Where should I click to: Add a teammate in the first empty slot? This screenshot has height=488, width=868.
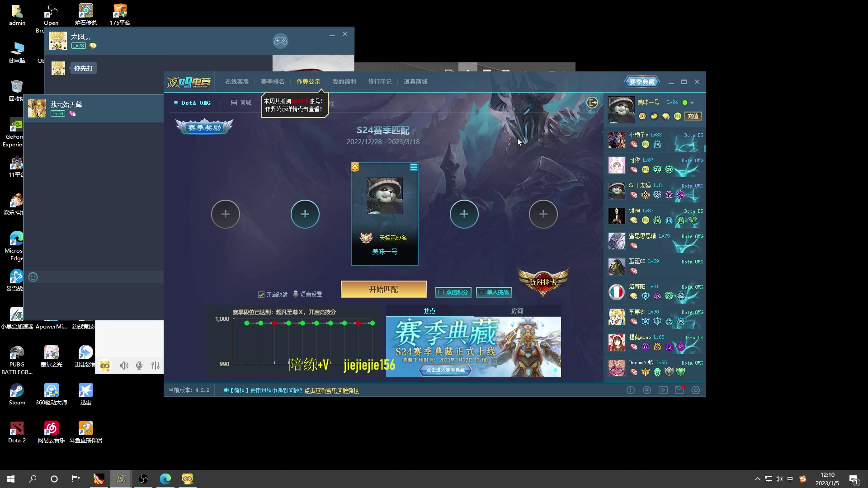click(225, 214)
